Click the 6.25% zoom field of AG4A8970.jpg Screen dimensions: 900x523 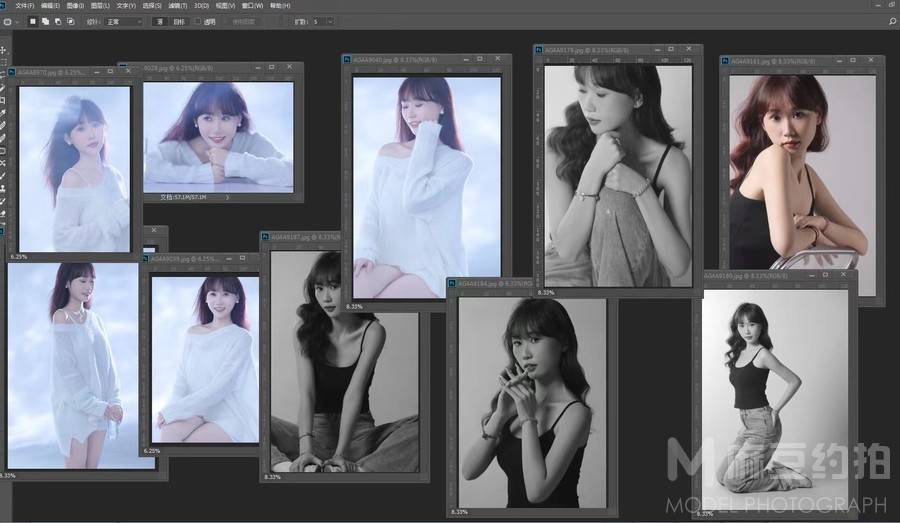(x=19, y=257)
